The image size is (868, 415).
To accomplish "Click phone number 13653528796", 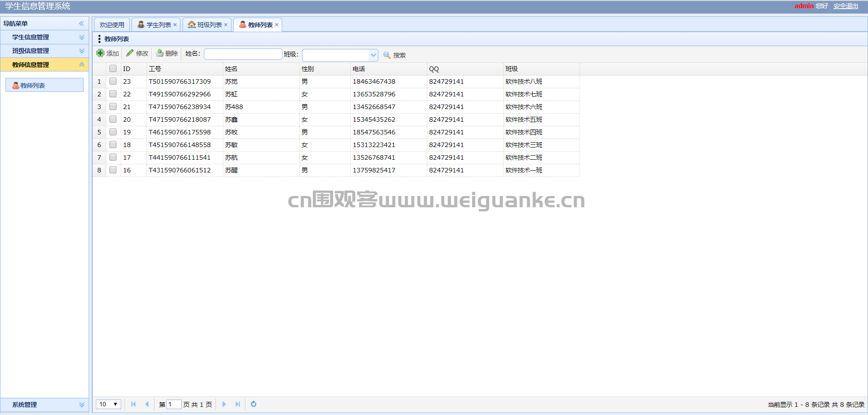I will [x=374, y=94].
